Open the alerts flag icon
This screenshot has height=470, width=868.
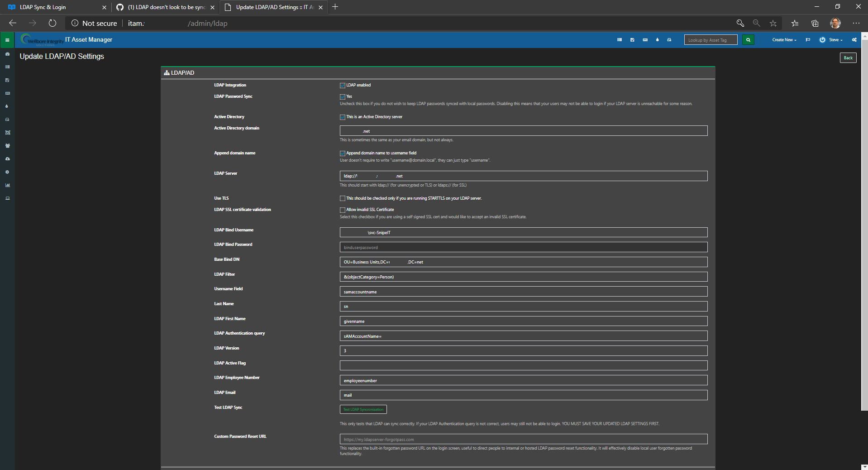(x=808, y=40)
